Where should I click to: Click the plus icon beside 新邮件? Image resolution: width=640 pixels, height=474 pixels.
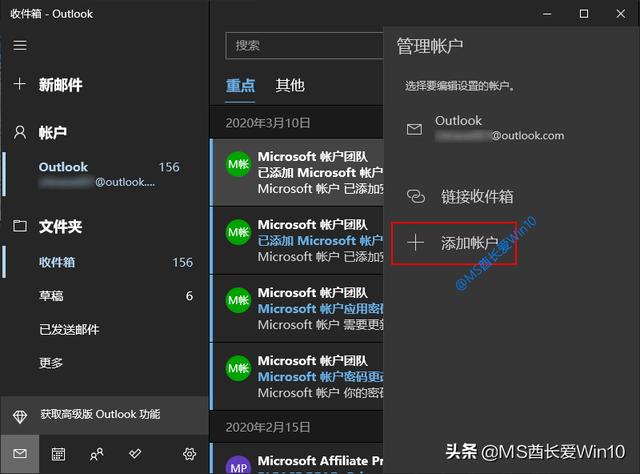19,84
